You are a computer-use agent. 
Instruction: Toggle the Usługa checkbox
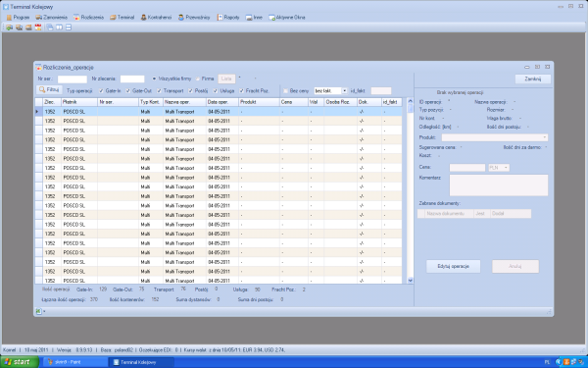pyautogui.click(x=216, y=91)
